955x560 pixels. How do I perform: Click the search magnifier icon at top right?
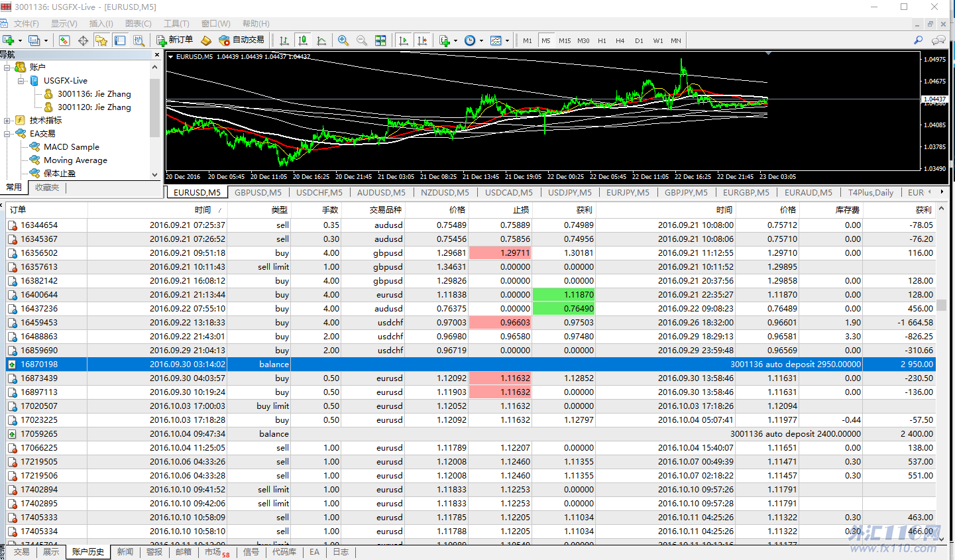pyautogui.click(x=918, y=40)
